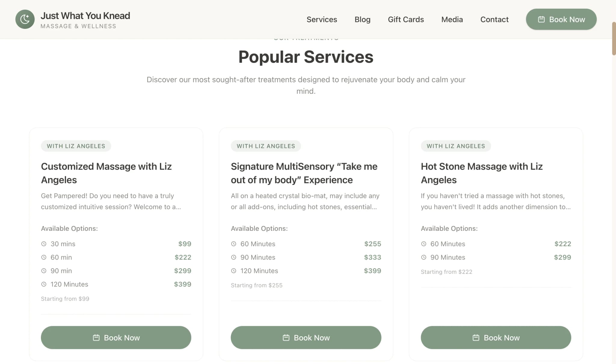Click $399 price in Customized Massage card

[x=183, y=284]
